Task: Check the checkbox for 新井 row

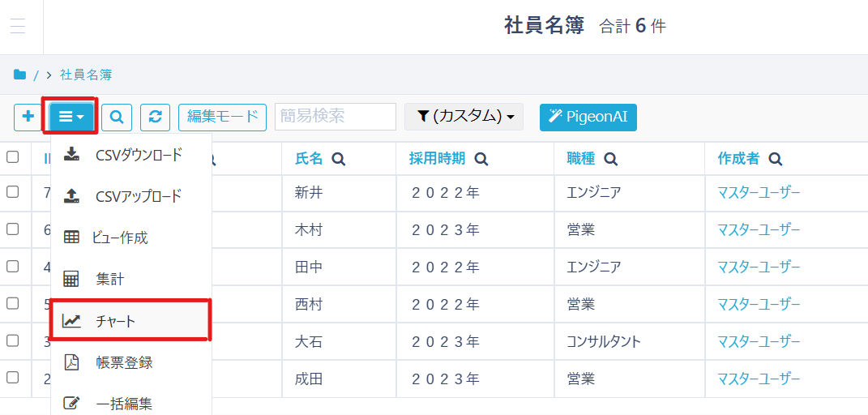Action: (x=13, y=192)
